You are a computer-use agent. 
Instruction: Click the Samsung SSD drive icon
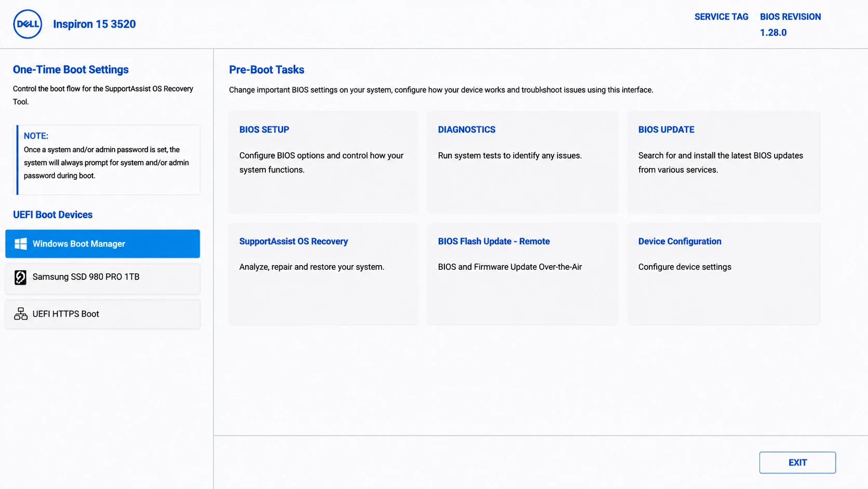point(20,277)
